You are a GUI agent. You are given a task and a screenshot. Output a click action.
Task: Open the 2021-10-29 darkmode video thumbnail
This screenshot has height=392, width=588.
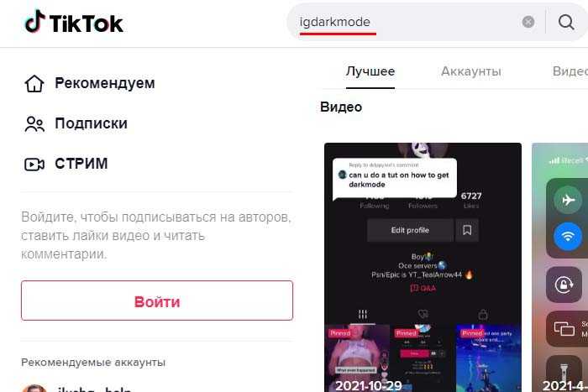(x=423, y=267)
